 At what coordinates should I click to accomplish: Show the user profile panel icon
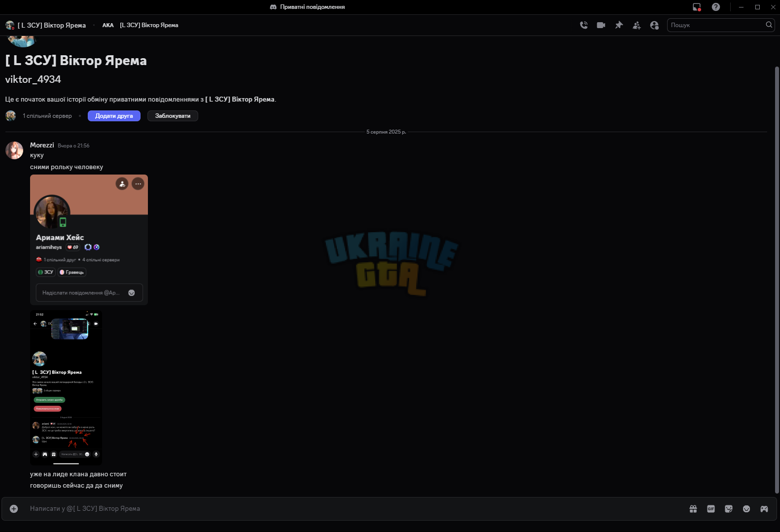[x=654, y=25]
